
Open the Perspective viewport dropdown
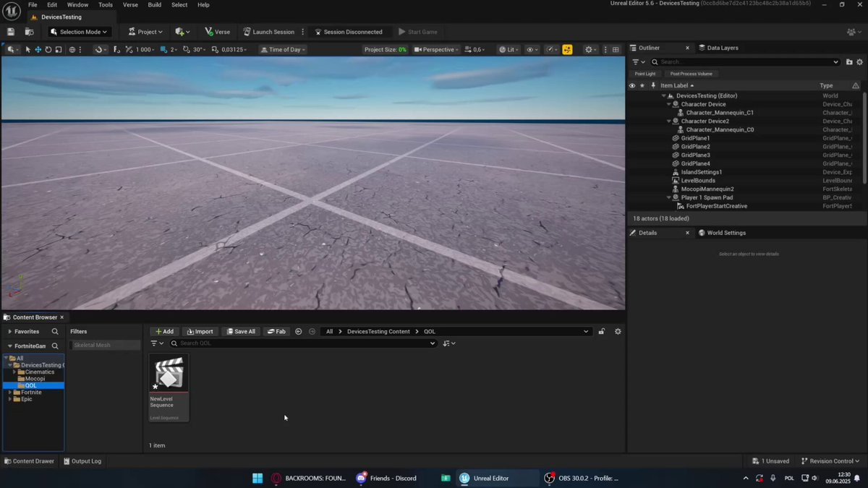coord(438,50)
